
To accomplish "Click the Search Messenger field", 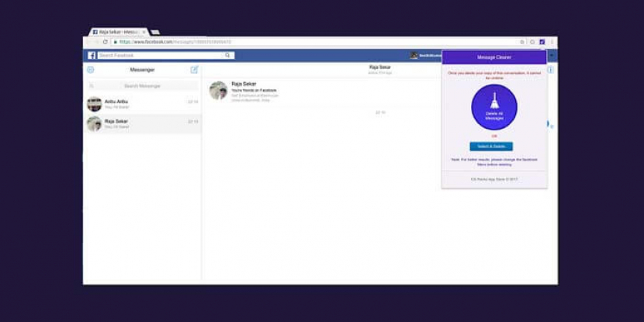I will pos(142,86).
